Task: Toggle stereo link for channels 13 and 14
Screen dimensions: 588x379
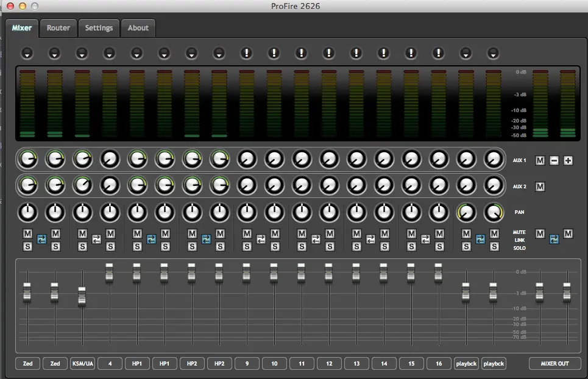Action: click(370, 239)
